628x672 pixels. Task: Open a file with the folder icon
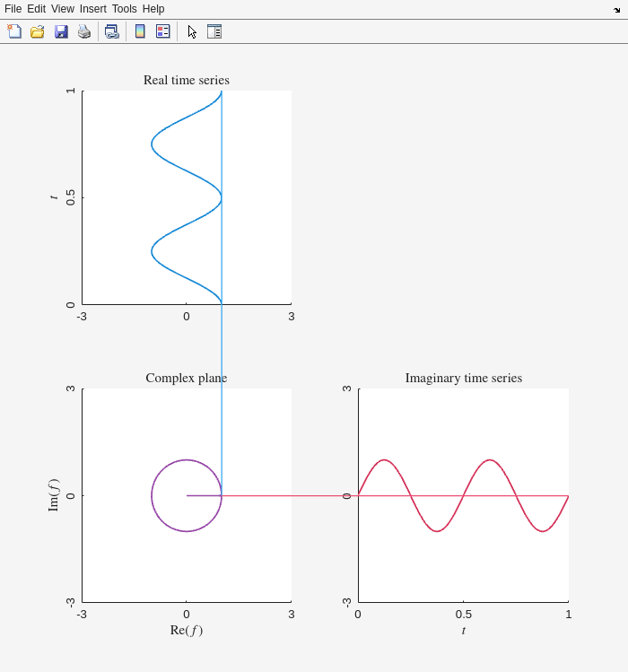pos(38,31)
